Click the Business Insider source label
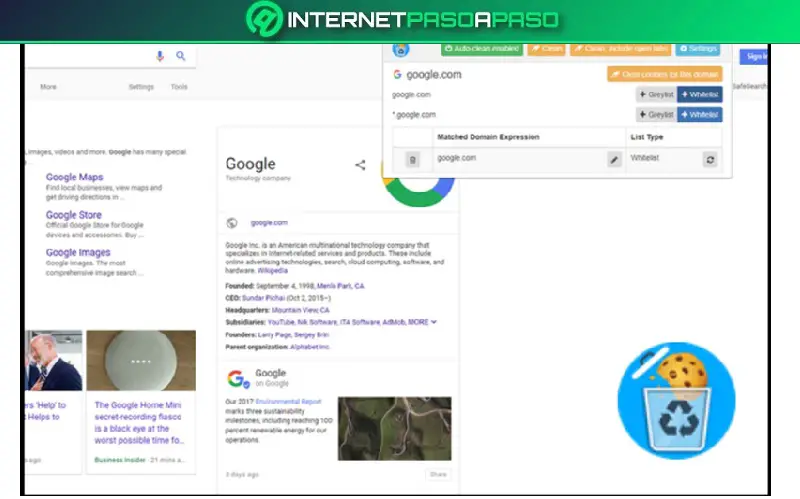 (120, 460)
